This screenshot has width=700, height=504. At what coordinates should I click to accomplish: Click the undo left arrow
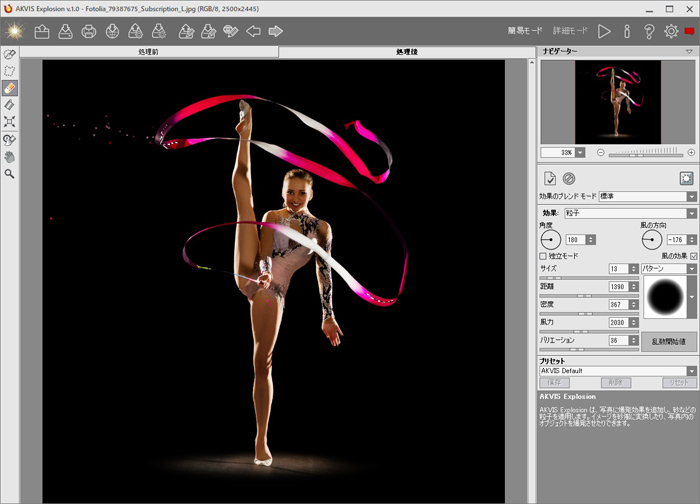pyautogui.click(x=253, y=31)
